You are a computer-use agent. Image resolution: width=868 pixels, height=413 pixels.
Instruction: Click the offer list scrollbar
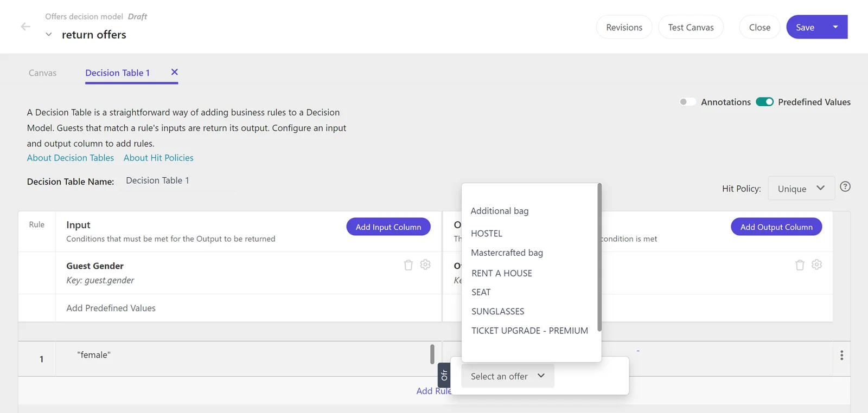point(599,257)
